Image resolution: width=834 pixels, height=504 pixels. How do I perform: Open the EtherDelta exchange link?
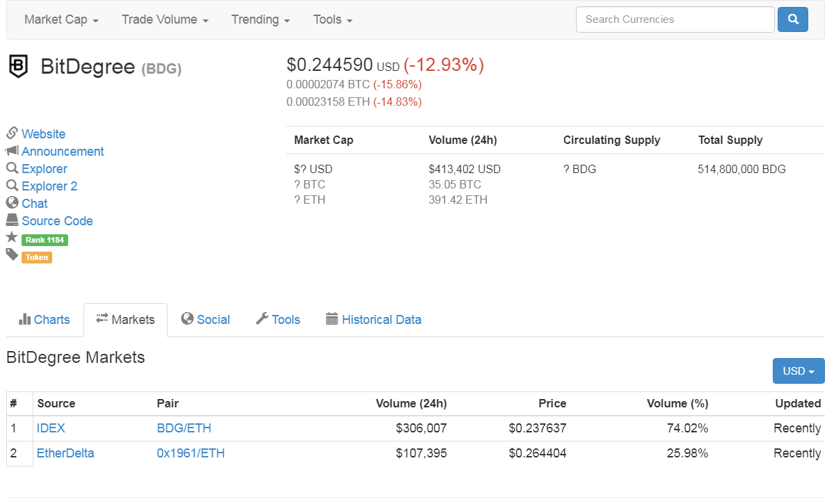tap(65, 453)
